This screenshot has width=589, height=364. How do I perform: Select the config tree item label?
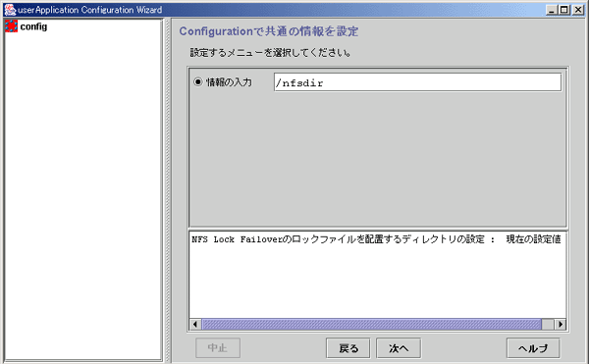click(x=33, y=26)
